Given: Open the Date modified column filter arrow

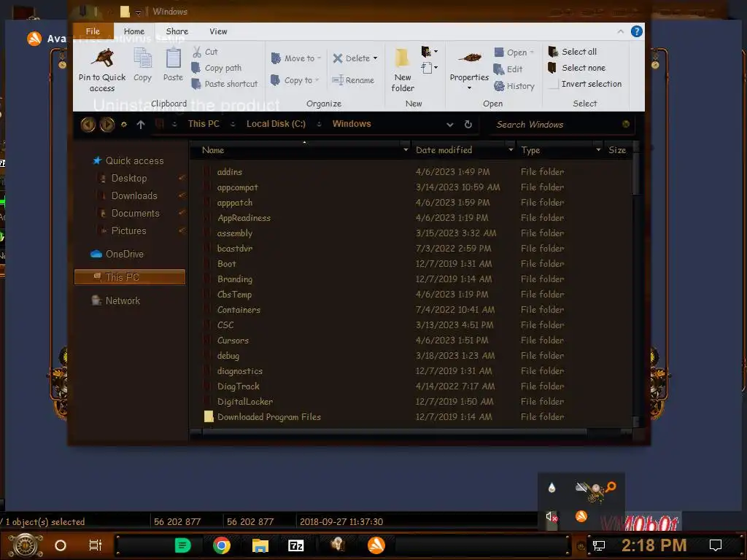Looking at the screenshot, I should coord(511,150).
